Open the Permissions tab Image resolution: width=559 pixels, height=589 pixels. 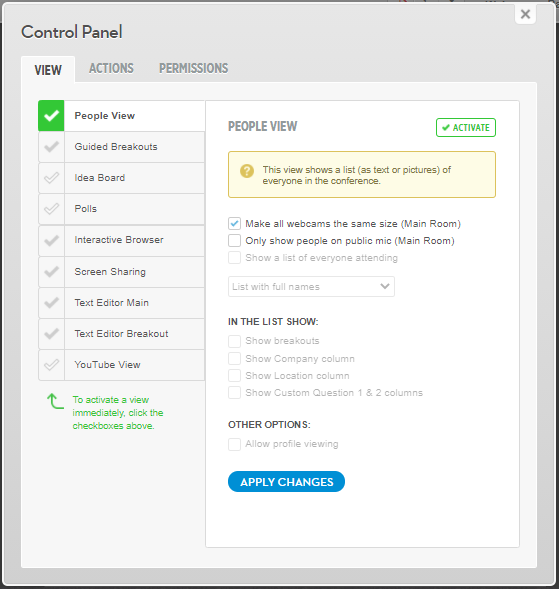click(193, 68)
